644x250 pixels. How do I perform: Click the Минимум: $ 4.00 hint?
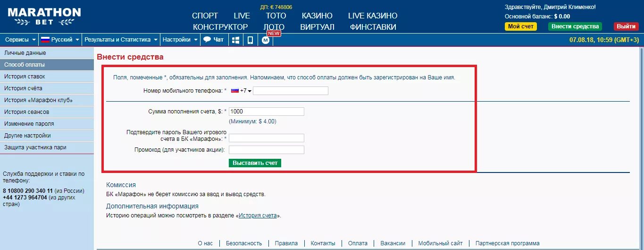pyautogui.click(x=252, y=121)
